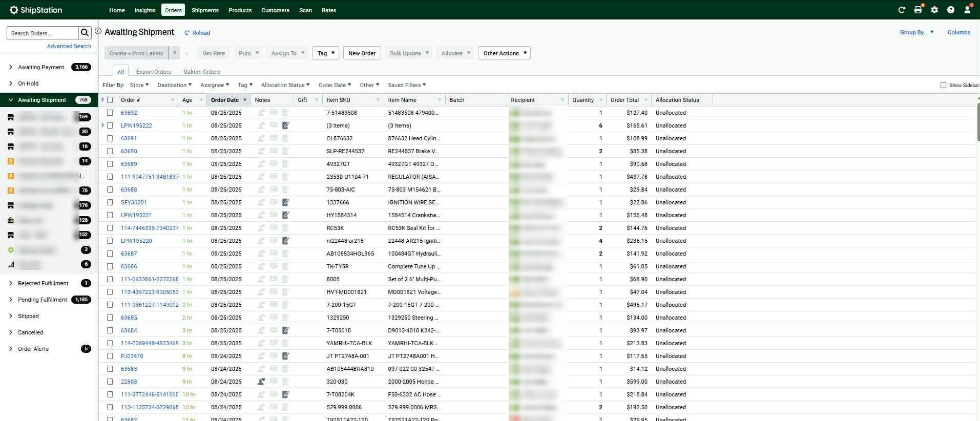Select the shopping bag store icon beside 126
This screenshot has width=980, height=421.
coord(10,220)
